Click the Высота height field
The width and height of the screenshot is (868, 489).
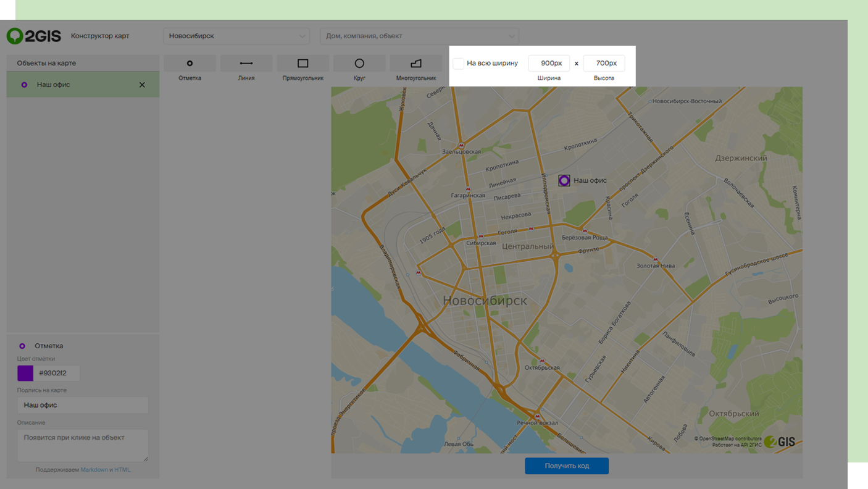pos(604,63)
